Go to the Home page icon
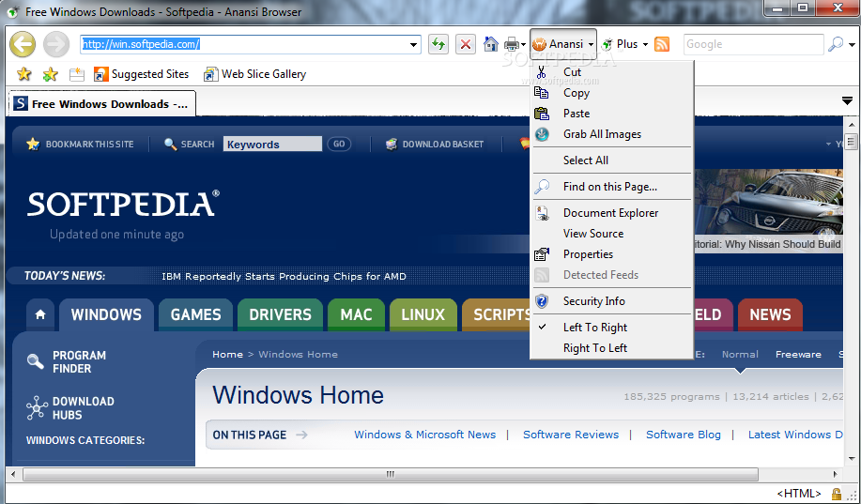861x504 pixels. 491,44
